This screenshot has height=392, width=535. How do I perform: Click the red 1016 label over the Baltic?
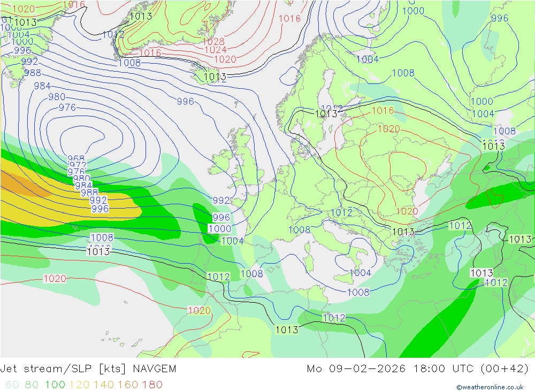click(383, 110)
